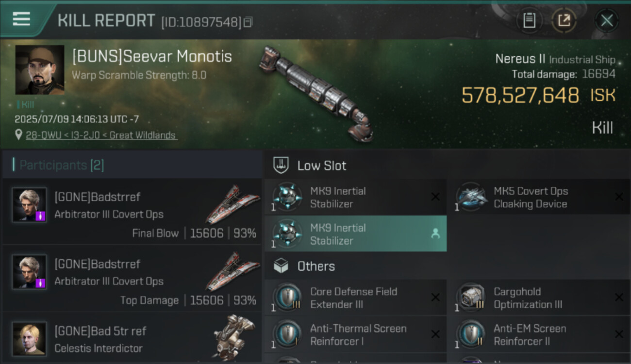
Task: Click the Anti-EM Screen Reinforcer II icon
Action: pos(471,334)
